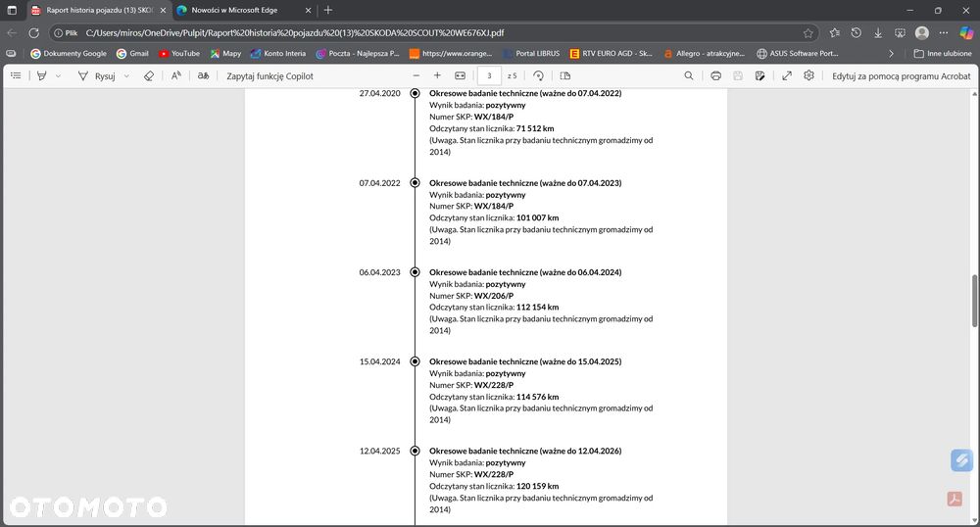
Task: Zoom in with the plus button
Action: (437, 75)
